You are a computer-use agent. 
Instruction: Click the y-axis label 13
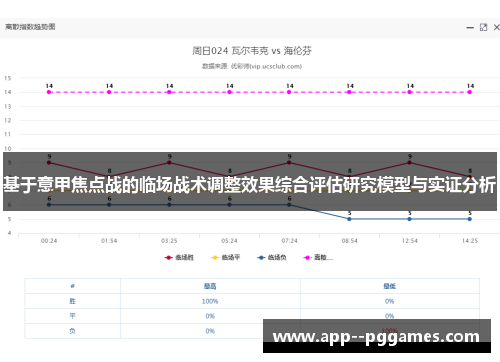(x=8, y=106)
